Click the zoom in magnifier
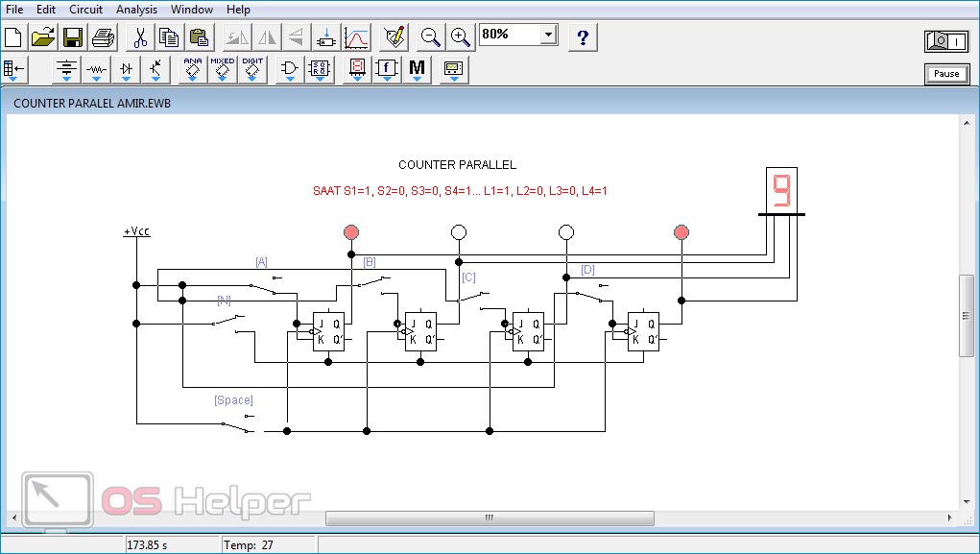The width and height of the screenshot is (980, 554). (x=462, y=37)
